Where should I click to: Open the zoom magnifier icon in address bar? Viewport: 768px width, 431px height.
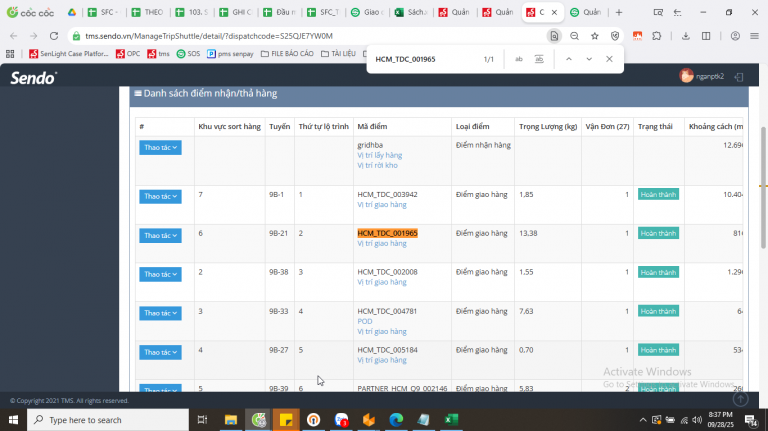(x=575, y=36)
